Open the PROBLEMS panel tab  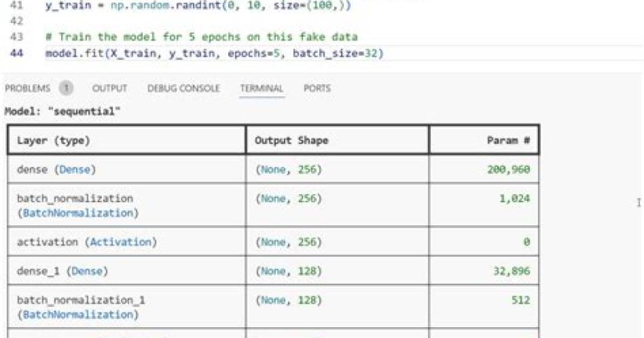pos(27,88)
